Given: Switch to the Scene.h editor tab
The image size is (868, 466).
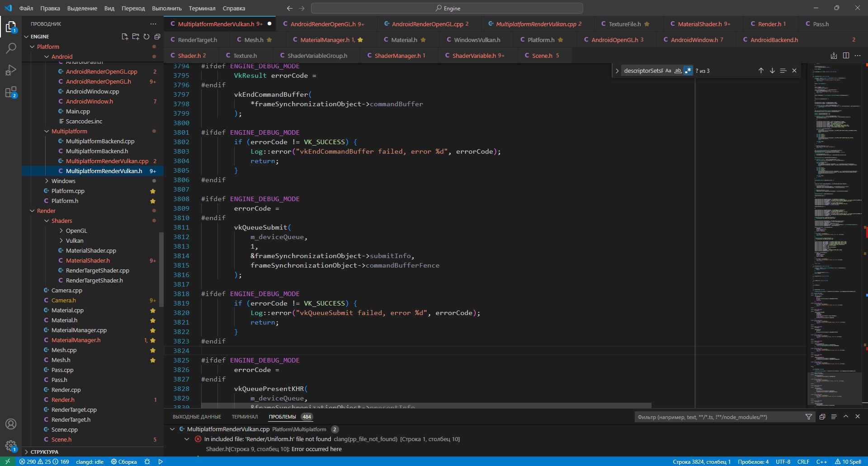Looking at the screenshot, I should pyautogui.click(x=542, y=56).
